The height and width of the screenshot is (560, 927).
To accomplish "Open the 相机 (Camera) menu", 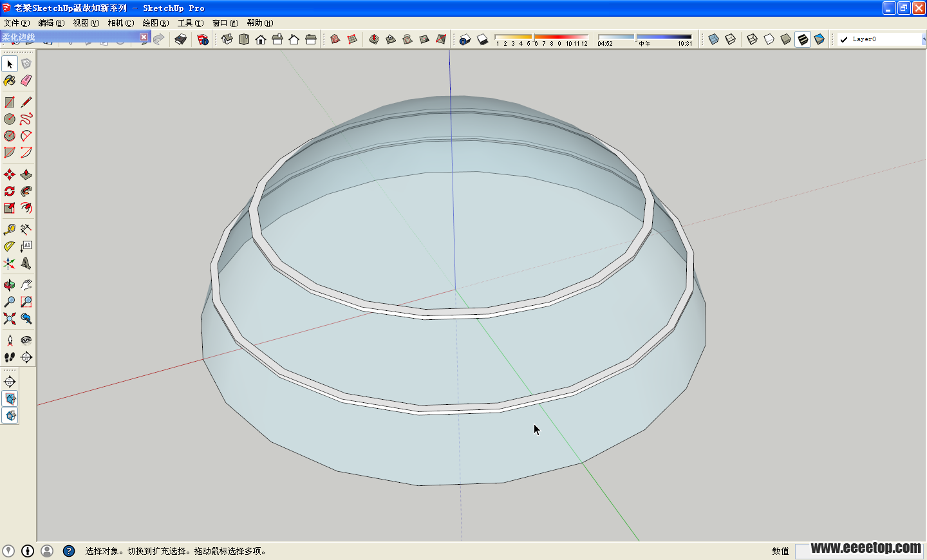I will tap(121, 23).
